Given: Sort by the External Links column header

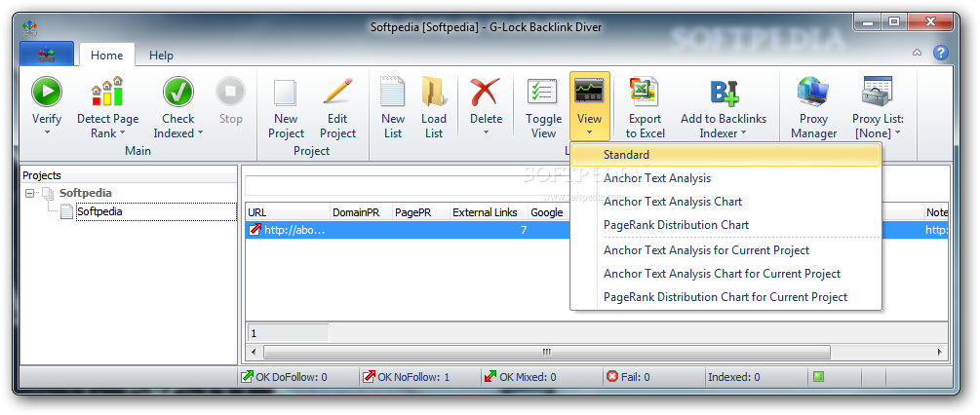Looking at the screenshot, I should [x=489, y=212].
